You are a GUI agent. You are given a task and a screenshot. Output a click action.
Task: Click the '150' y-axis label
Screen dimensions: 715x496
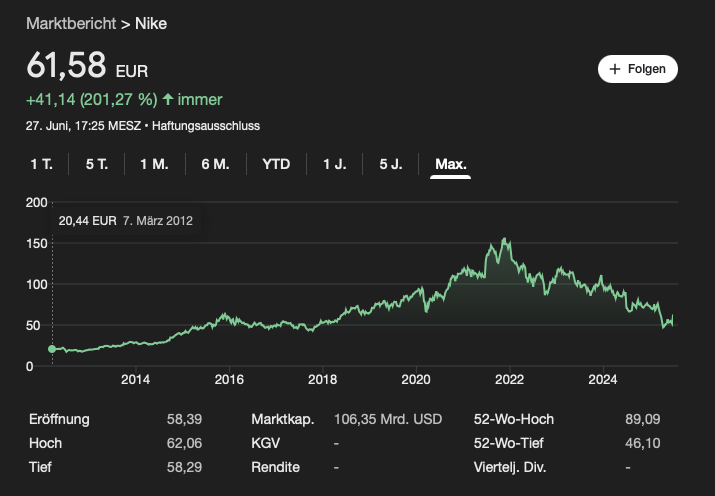point(36,243)
